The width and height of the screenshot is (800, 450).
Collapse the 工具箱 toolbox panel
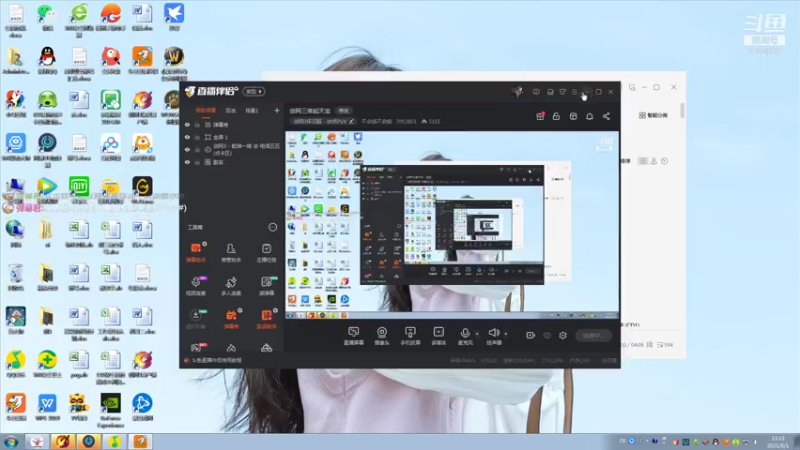coord(272,227)
